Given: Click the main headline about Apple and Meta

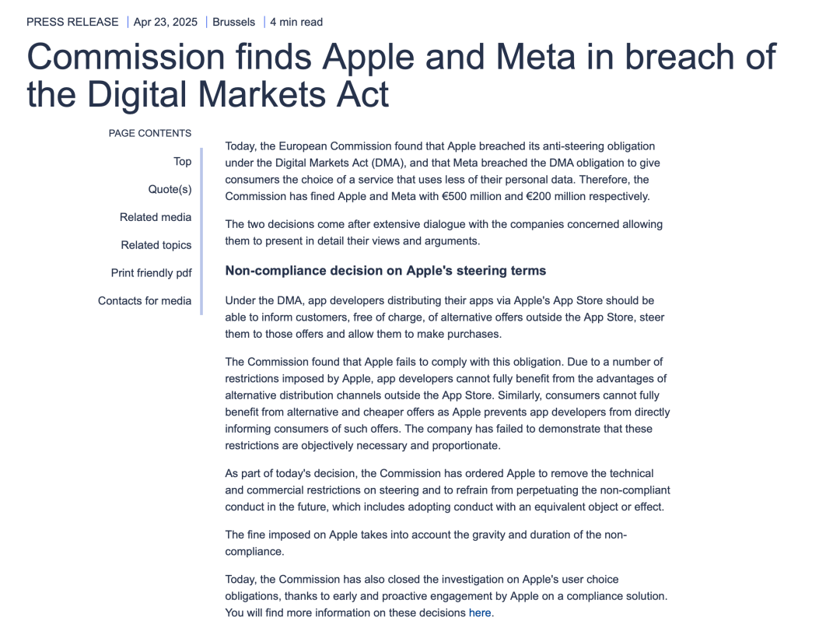Looking at the screenshot, I should [401, 75].
